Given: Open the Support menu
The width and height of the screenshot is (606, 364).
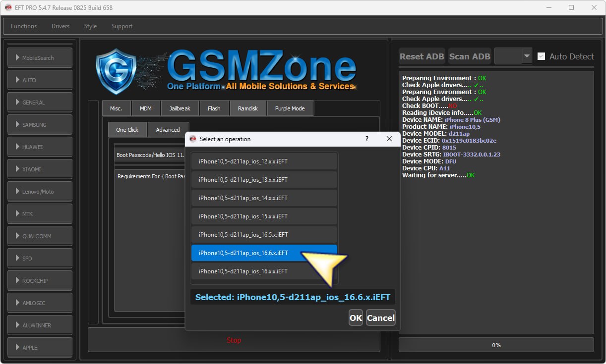Looking at the screenshot, I should [x=122, y=26].
